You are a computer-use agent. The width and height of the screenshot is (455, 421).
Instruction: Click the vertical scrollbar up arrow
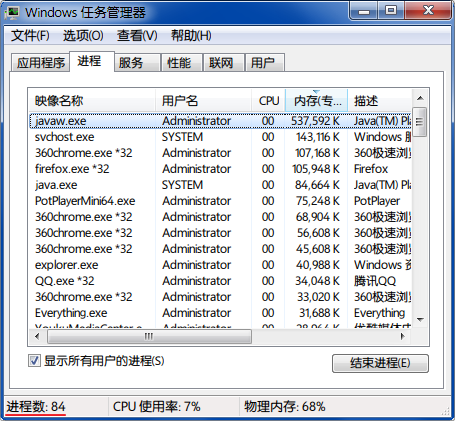(x=420, y=98)
